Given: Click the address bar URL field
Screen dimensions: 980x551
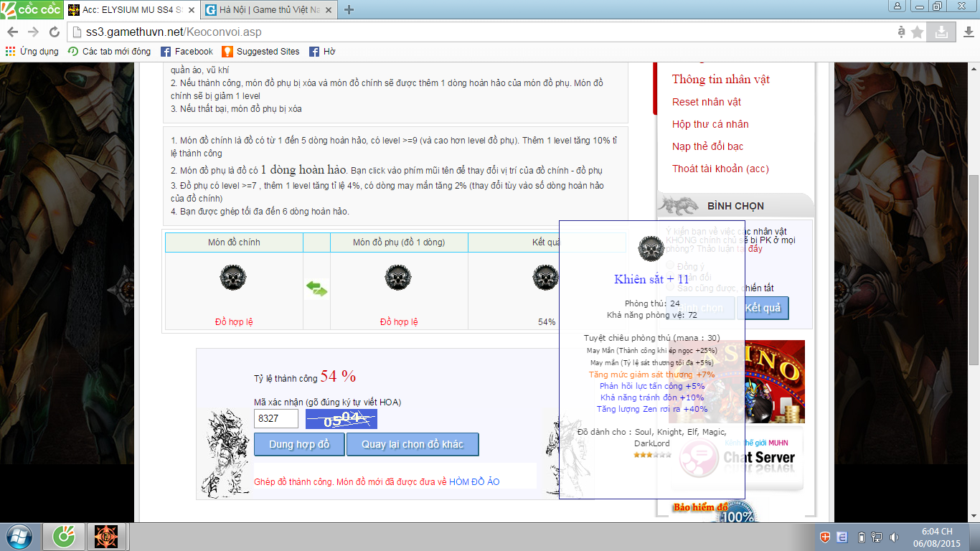Looking at the screenshot, I should [x=481, y=32].
